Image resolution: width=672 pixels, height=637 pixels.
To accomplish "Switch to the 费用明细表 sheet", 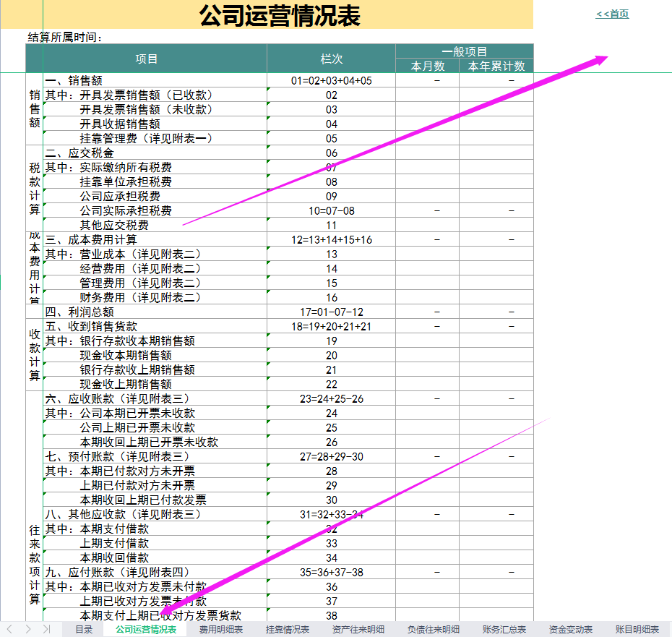I will [221, 629].
